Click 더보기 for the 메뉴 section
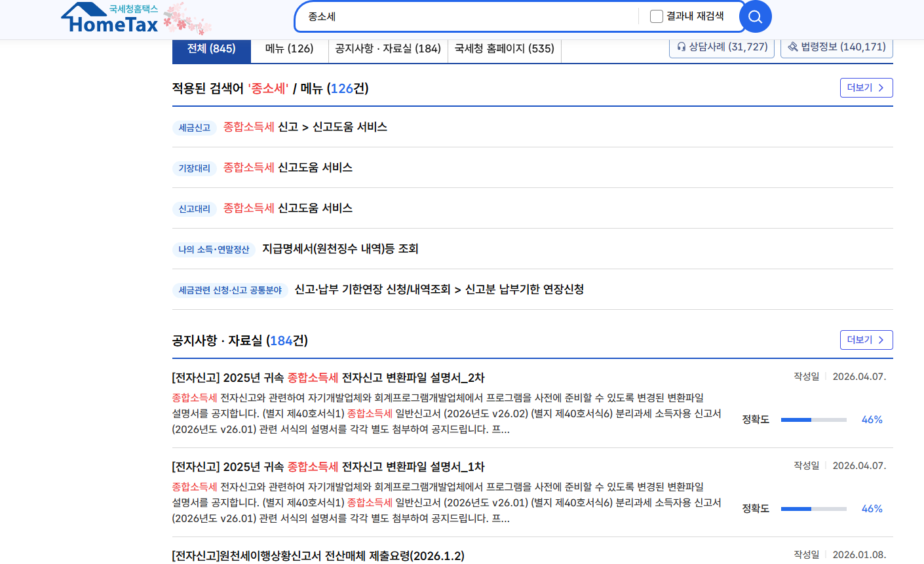The image size is (924, 564). point(866,87)
